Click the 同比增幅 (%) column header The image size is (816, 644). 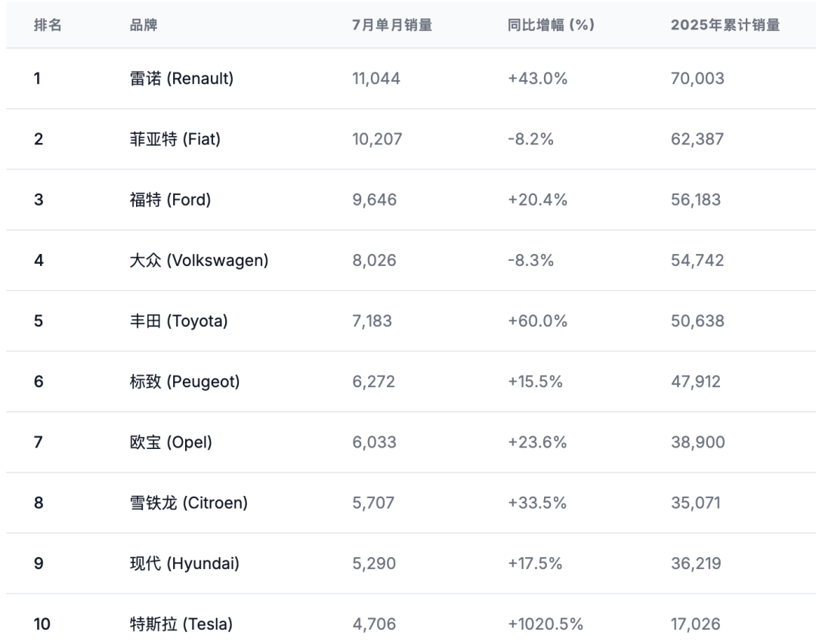point(551,25)
